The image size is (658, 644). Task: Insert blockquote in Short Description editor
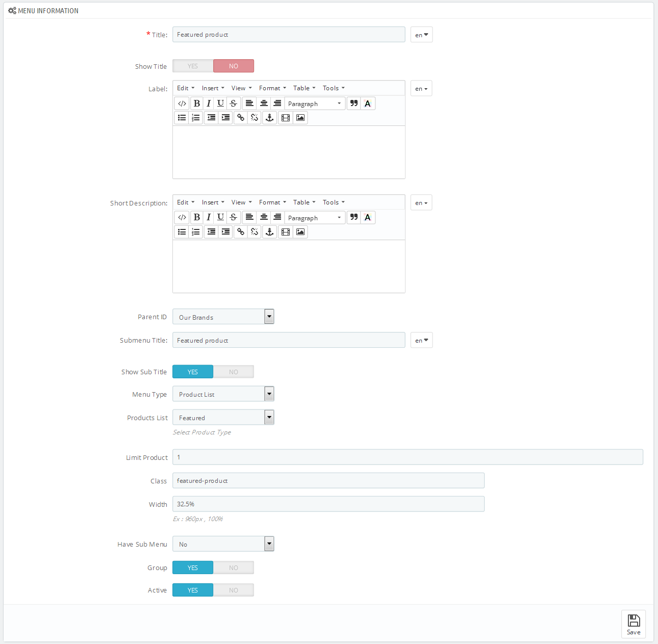pyautogui.click(x=354, y=218)
